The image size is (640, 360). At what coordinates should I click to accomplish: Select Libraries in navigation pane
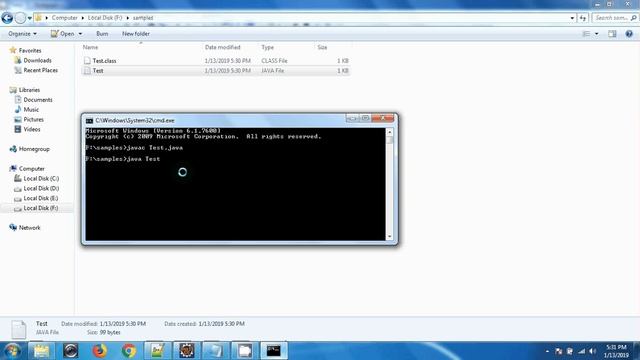(x=29, y=90)
